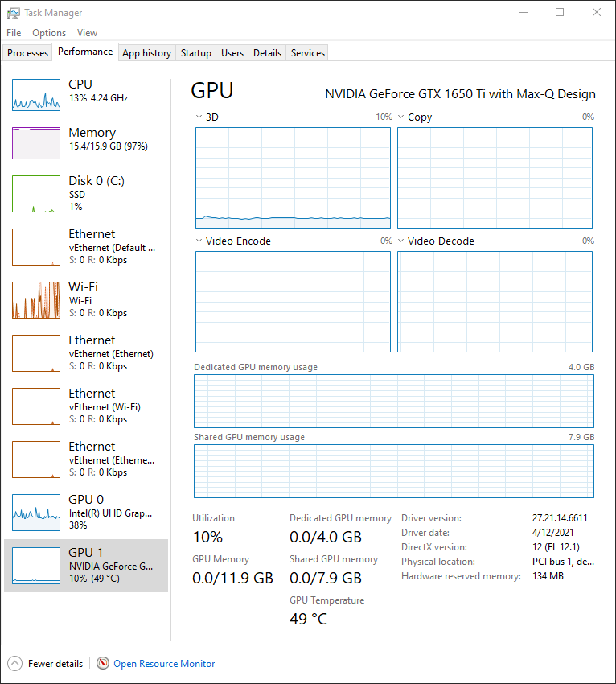This screenshot has height=684, width=616.
Task: Switch to the Processes tab
Action: pyautogui.click(x=28, y=53)
